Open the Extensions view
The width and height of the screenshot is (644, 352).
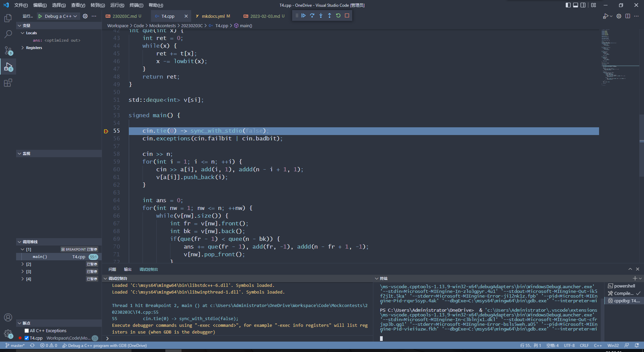tap(8, 83)
